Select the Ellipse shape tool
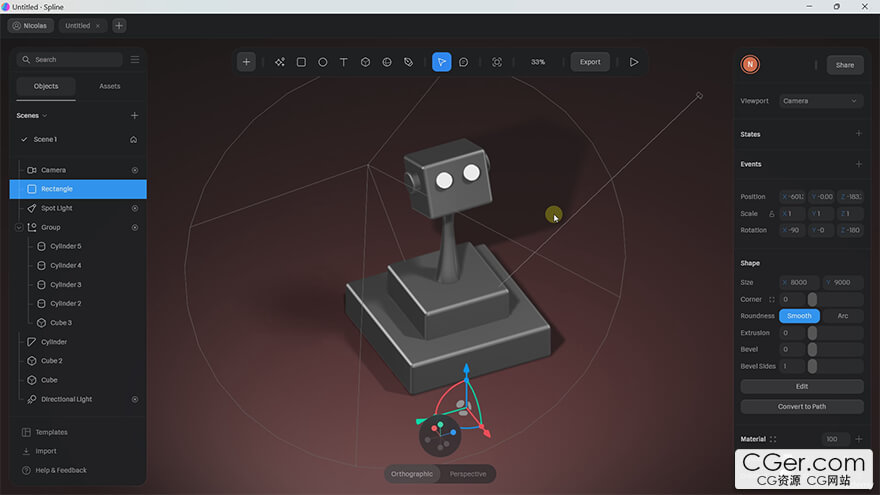 click(322, 62)
